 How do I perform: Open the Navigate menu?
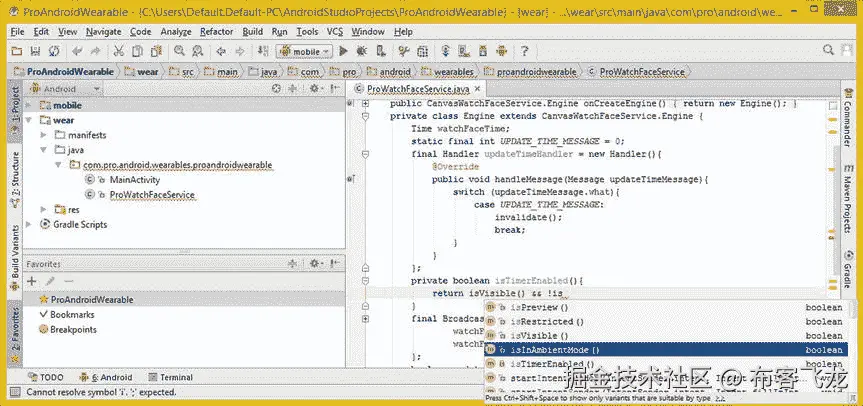coord(103,32)
